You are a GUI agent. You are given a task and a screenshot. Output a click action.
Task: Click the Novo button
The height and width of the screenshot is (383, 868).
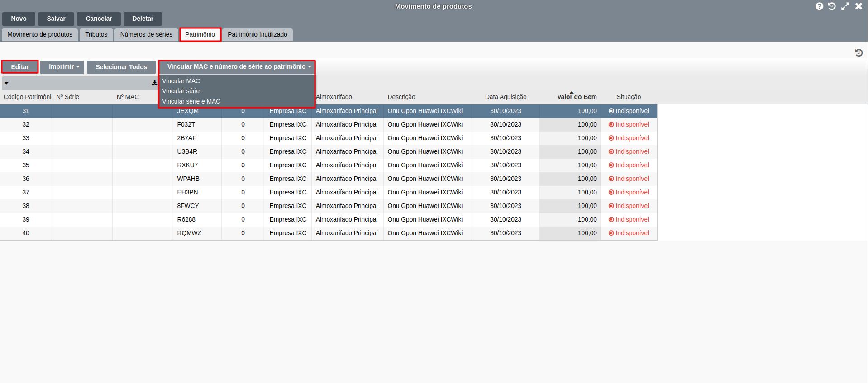[19, 19]
